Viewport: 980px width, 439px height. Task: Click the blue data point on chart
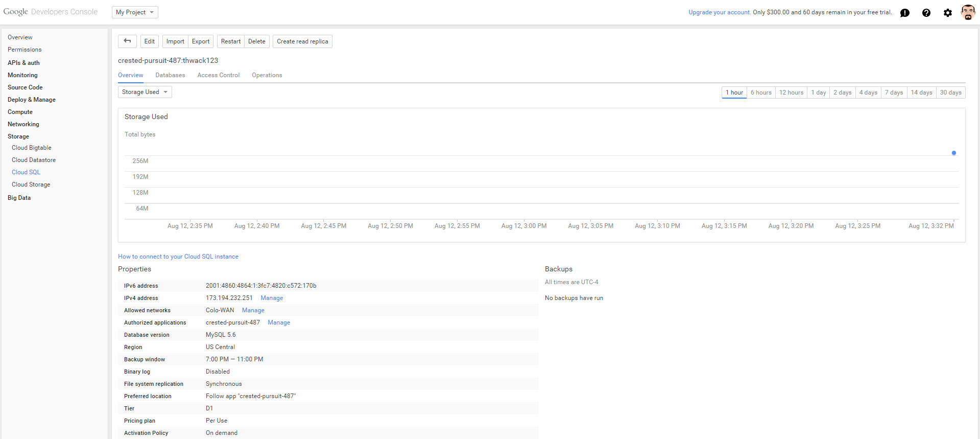954,153
